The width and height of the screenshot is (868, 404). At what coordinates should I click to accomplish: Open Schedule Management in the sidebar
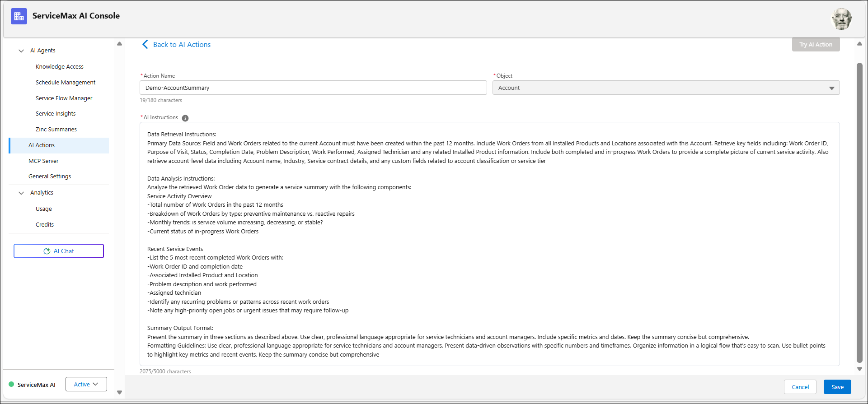pos(66,83)
